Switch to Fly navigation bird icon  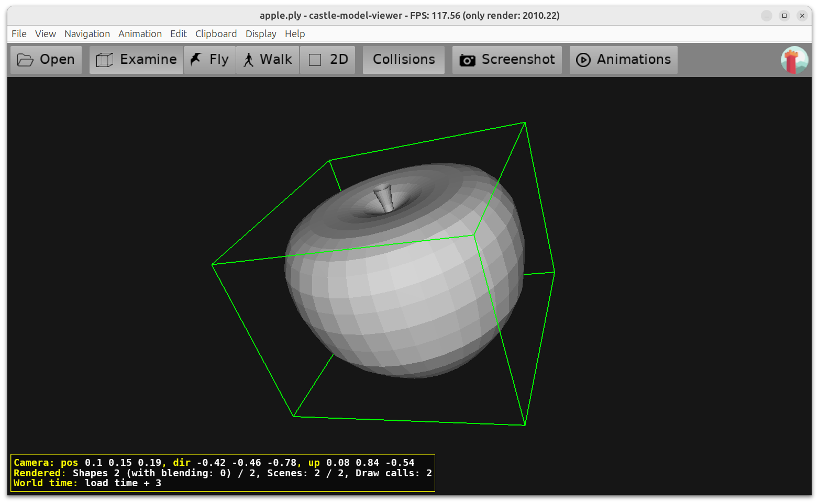[196, 60]
